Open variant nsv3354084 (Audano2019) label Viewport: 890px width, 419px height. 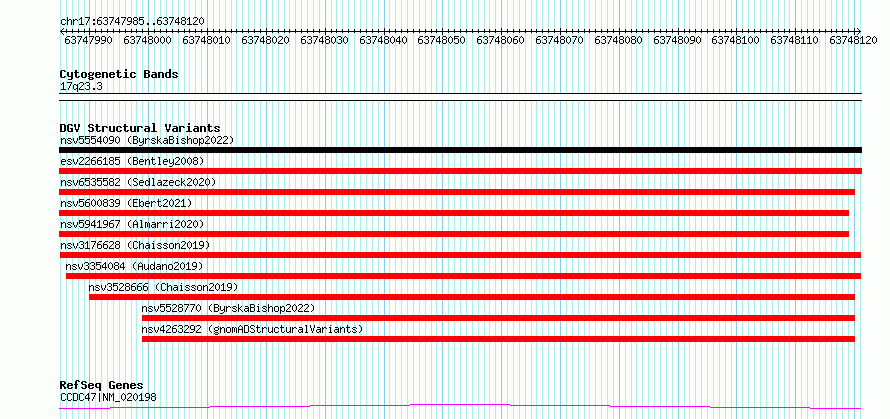[x=134, y=266]
